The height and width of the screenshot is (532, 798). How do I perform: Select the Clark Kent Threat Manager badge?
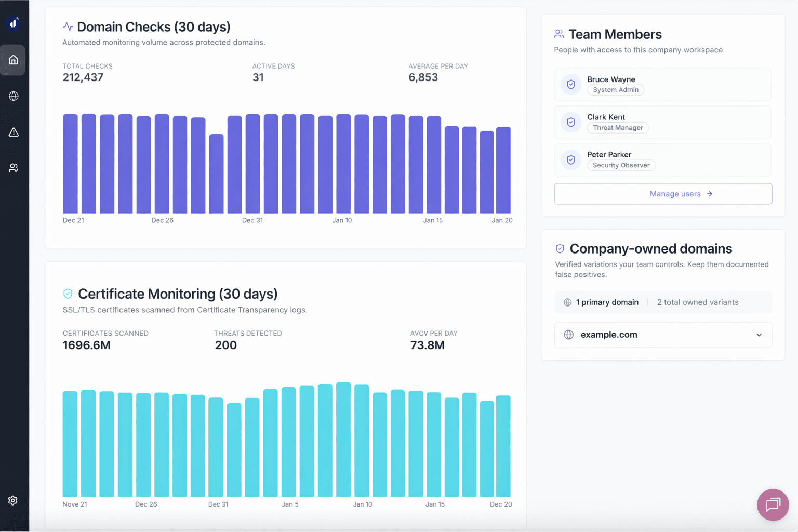pos(618,127)
